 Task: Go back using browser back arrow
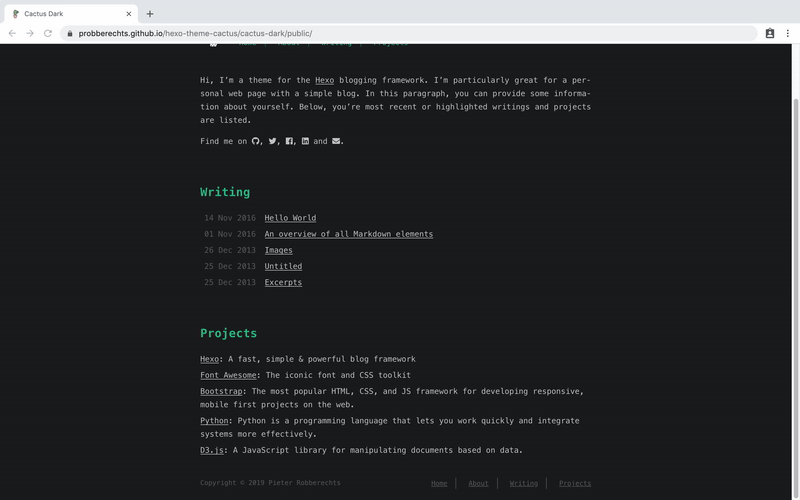12,33
